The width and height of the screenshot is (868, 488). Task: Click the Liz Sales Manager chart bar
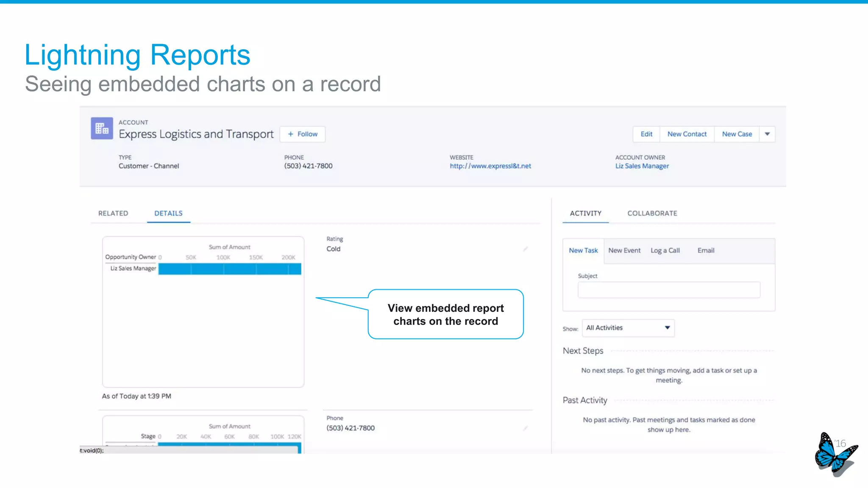230,269
